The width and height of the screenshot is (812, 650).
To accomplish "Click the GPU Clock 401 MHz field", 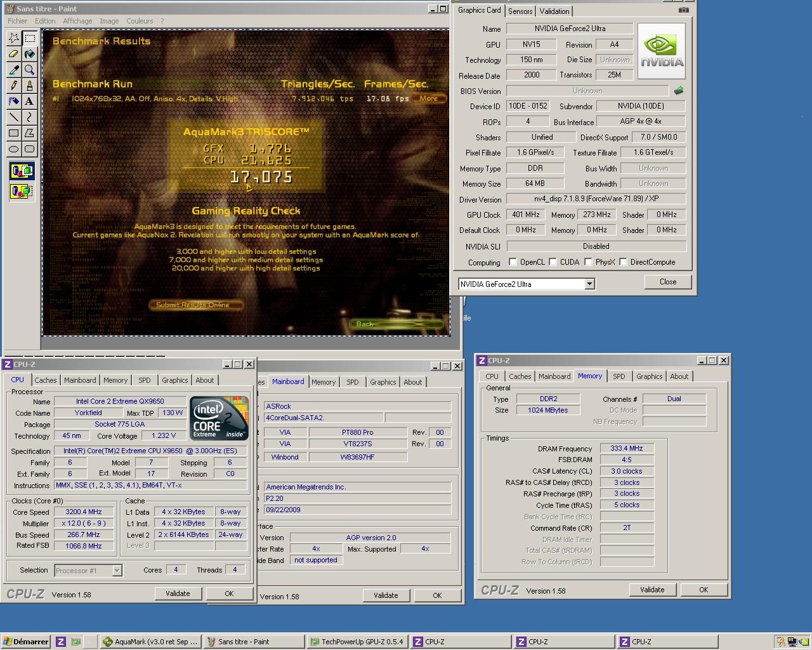I will click(x=526, y=215).
